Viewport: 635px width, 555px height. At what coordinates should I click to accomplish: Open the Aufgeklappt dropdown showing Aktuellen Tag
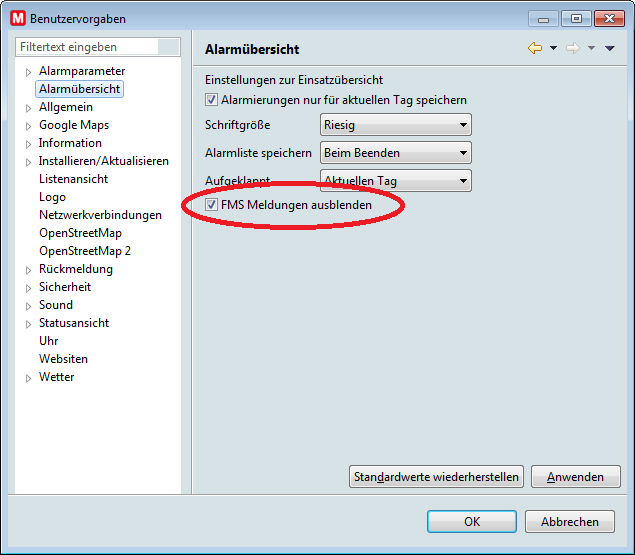pyautogui.click(x=395, y=181)
